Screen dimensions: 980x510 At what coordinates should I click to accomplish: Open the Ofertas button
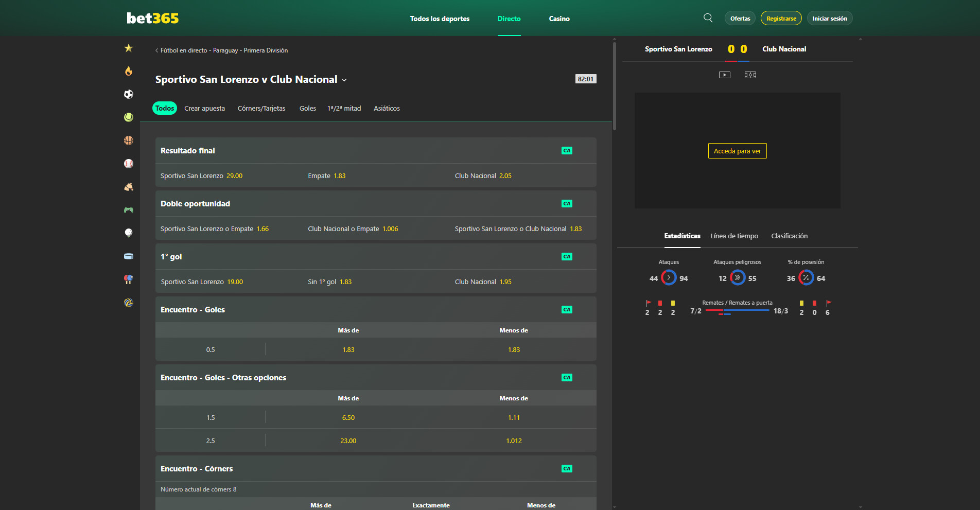(x=740, y=19)
